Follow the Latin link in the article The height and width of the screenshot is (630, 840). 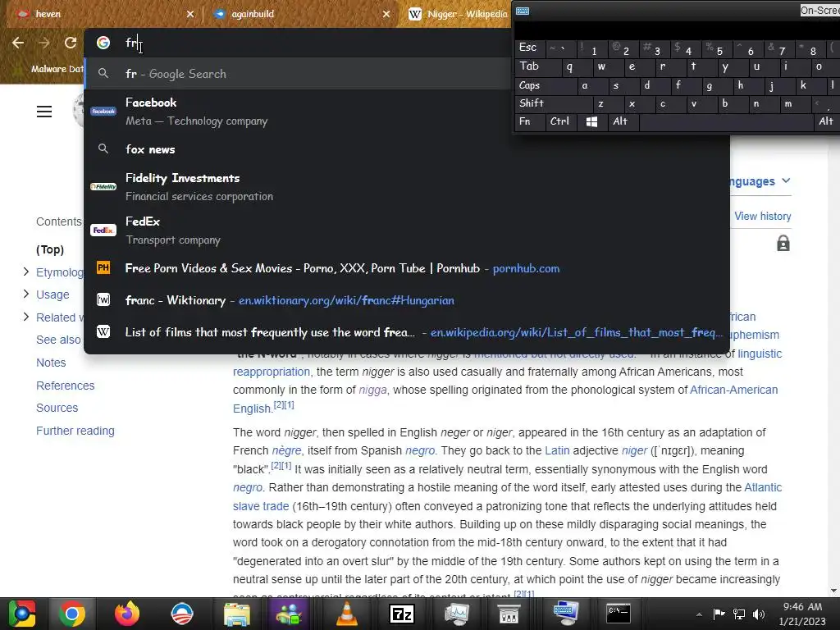pyautogui.click(x=557, y=450)
